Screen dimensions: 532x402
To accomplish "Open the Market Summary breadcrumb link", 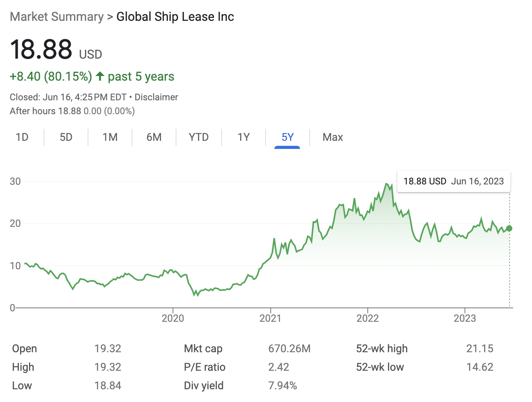I will tap(57, 17).
